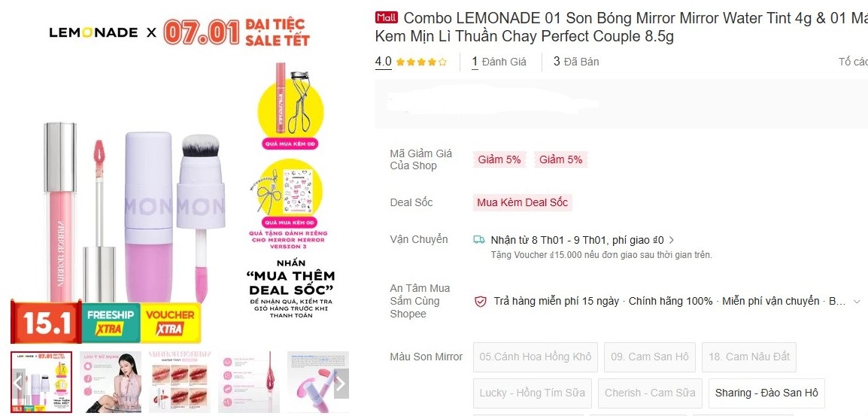Choose the 09. Cam San Hô option
Image resolution: width=868 pixels, height=416 pixels.
pyautogui.click(x=649, y=357)
